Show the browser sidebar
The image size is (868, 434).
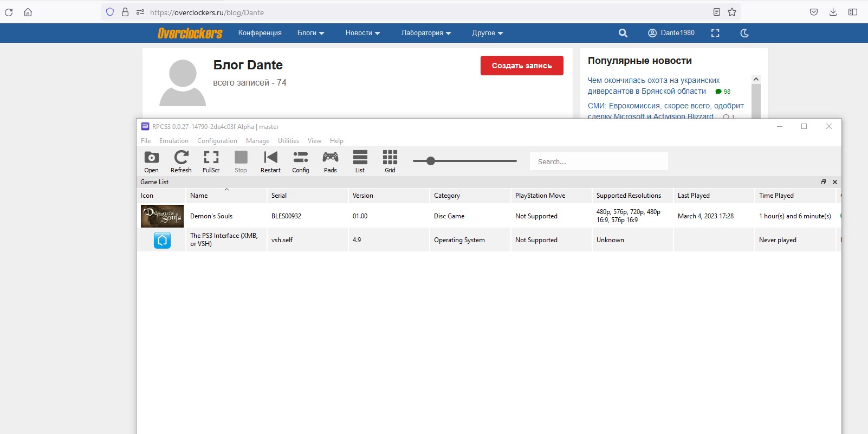point(853,12)
